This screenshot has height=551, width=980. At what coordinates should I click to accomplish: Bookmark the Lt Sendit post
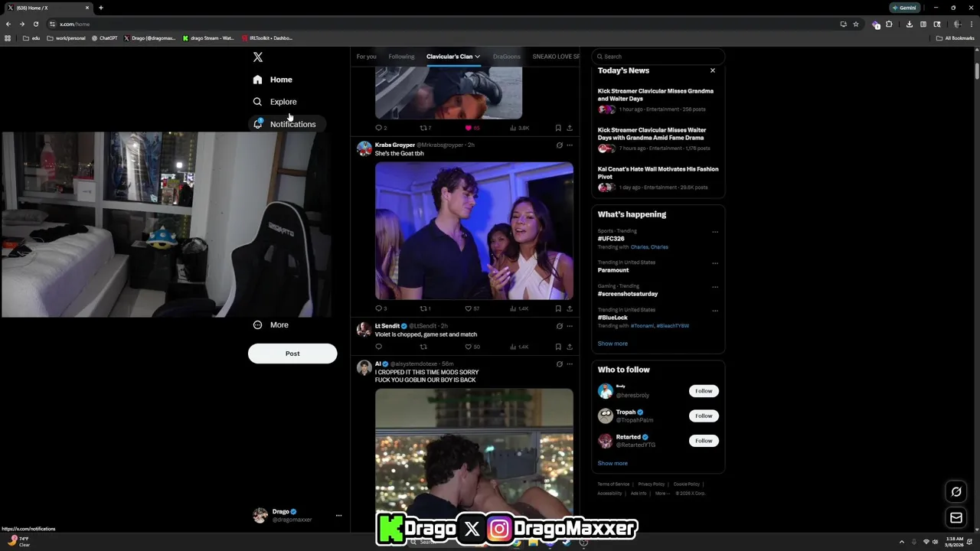click(x=558, y=347)
